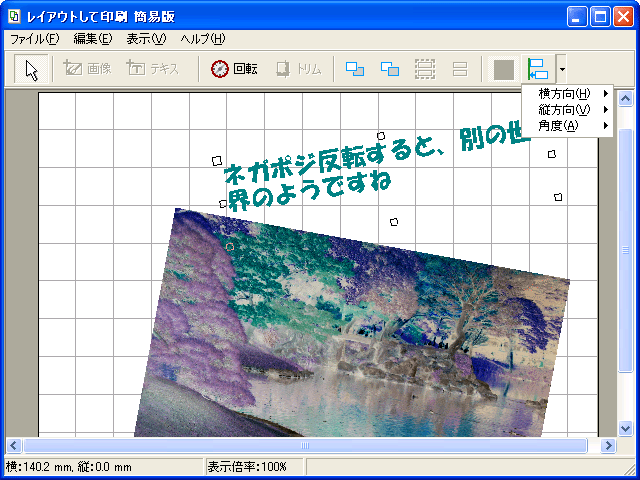Open the align dropdown arrow
Image resolution: width=640 pixels, height=480 pixels.
point(562,69)
